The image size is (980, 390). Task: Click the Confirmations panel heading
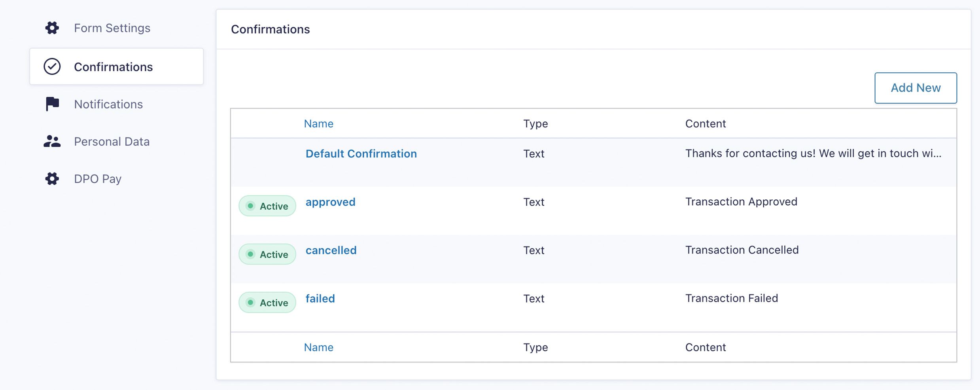271,29
